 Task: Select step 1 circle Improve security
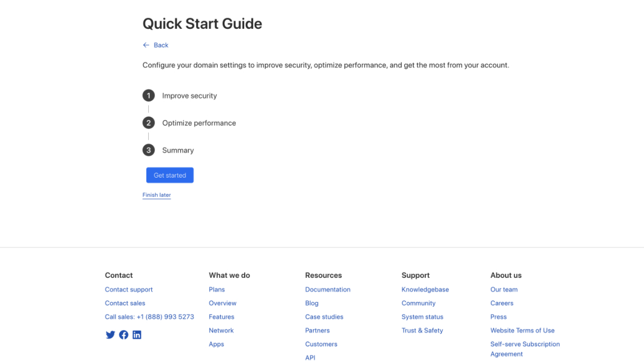point(148,96)
